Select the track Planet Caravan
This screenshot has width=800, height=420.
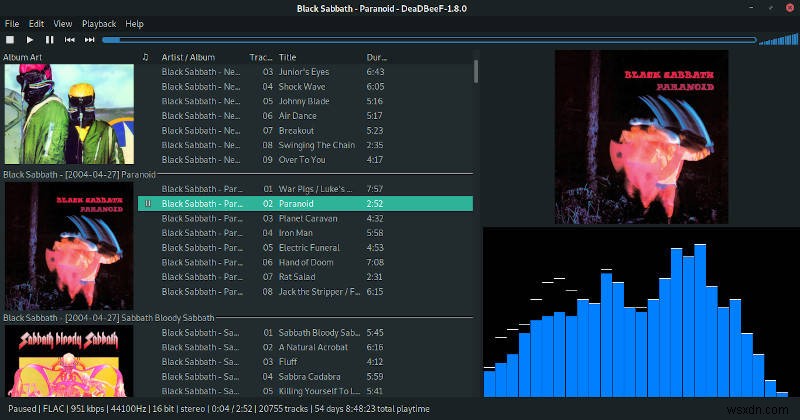[305, 218]
